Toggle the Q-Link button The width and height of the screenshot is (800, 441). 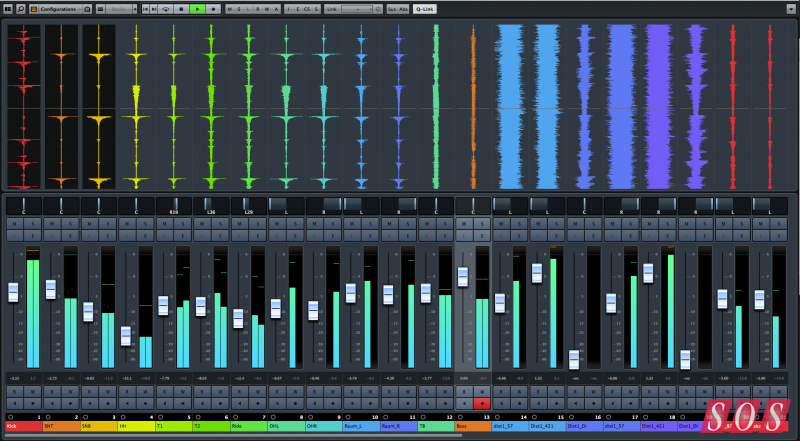point(424,9)
